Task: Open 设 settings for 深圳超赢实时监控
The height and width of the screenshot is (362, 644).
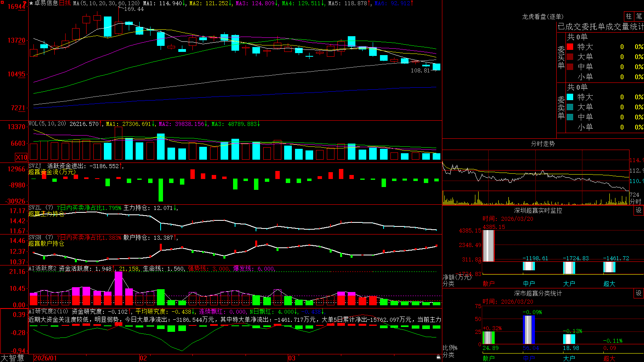Action: (x=639, y=210)
